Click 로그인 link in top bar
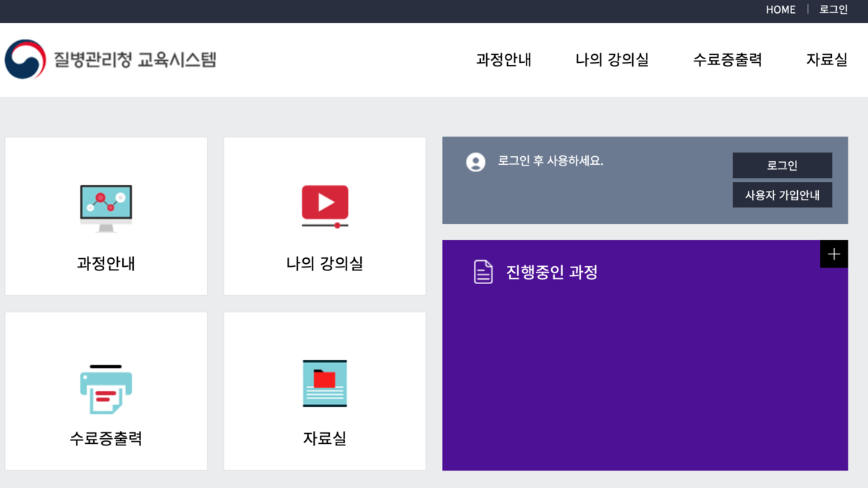Screen dimensions: 868x488 [x=833, y=10]
